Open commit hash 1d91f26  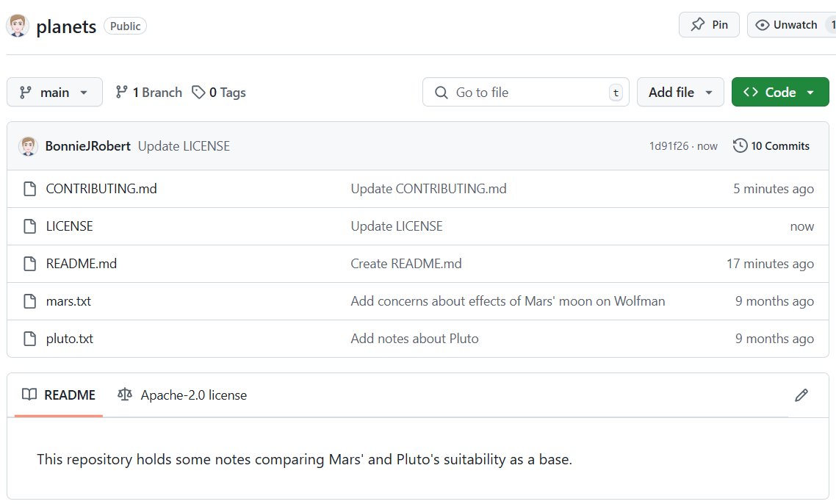[x=669, y=146]
